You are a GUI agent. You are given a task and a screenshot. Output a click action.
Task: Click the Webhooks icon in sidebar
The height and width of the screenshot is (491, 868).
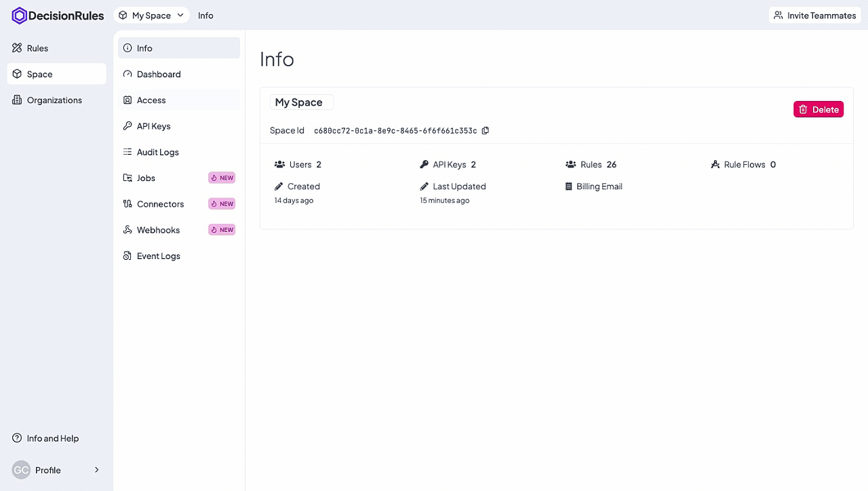127,230
